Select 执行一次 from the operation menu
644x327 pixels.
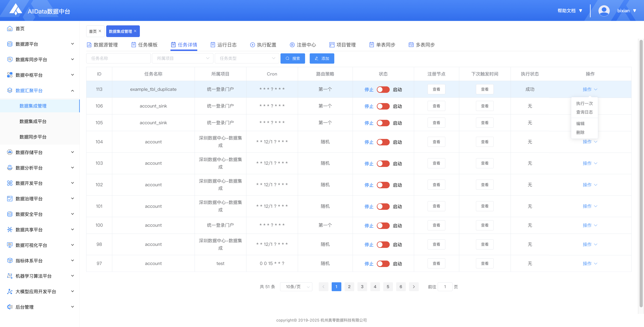(584, 103)
